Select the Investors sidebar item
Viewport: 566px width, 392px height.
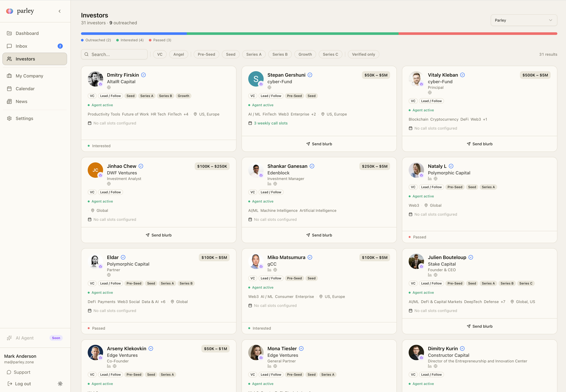[35, 59]
